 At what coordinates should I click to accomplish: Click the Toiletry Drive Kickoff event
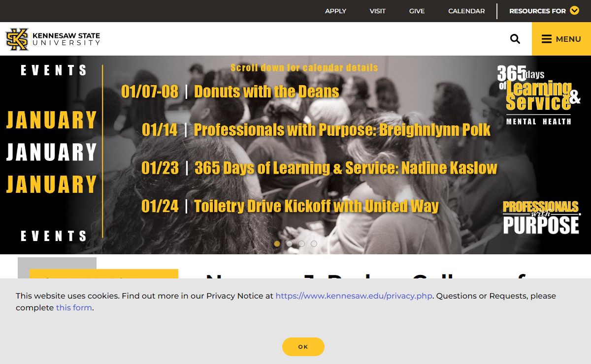(290, 206)
